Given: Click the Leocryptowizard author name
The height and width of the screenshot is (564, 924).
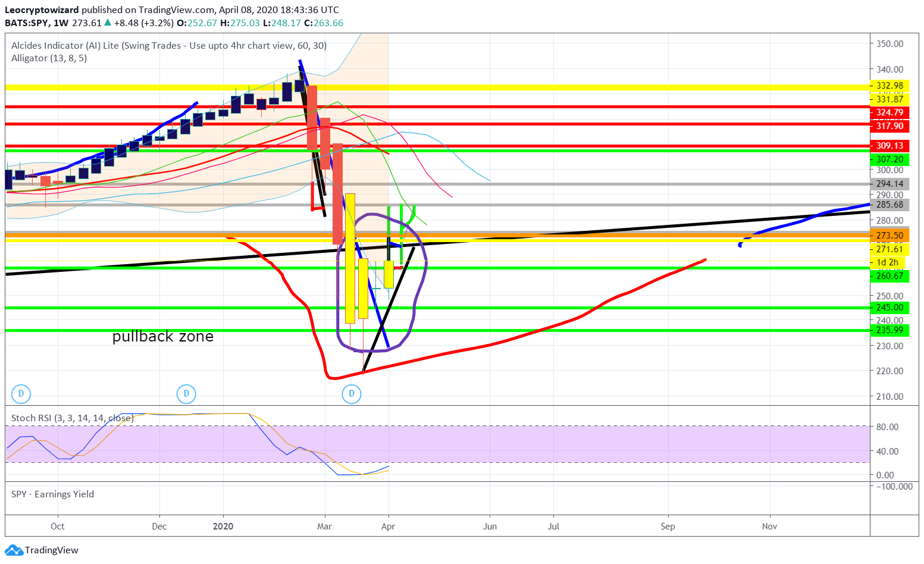Looking at the screenshot, I should pos(42,10).
